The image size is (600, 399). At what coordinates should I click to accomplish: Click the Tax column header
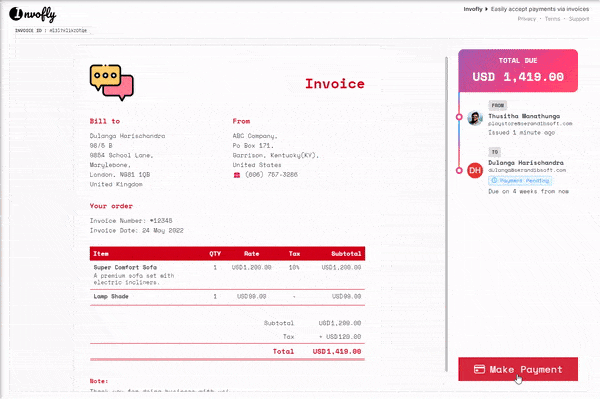(294, 254)
